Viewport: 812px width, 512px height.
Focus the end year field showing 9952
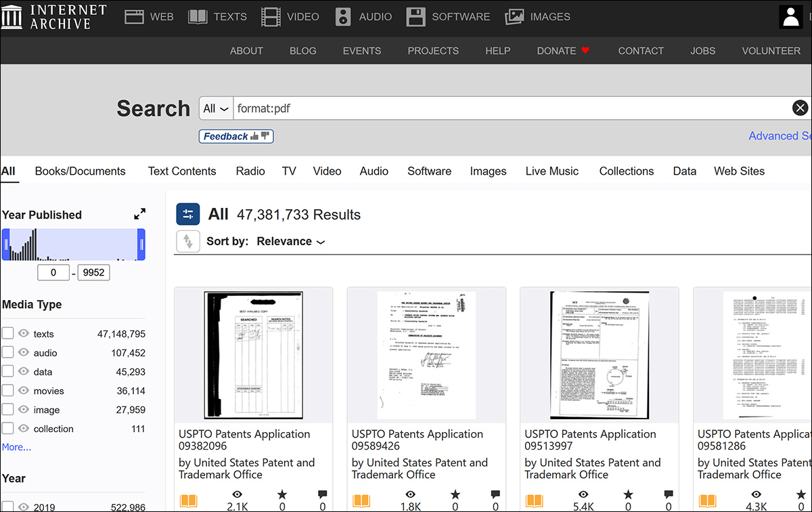click(x=93, y=273)
